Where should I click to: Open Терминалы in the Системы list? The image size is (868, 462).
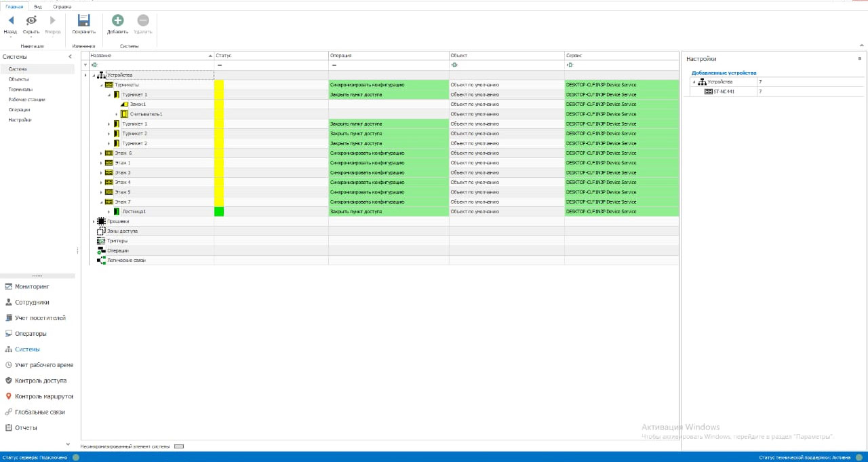tap(20, 90)
